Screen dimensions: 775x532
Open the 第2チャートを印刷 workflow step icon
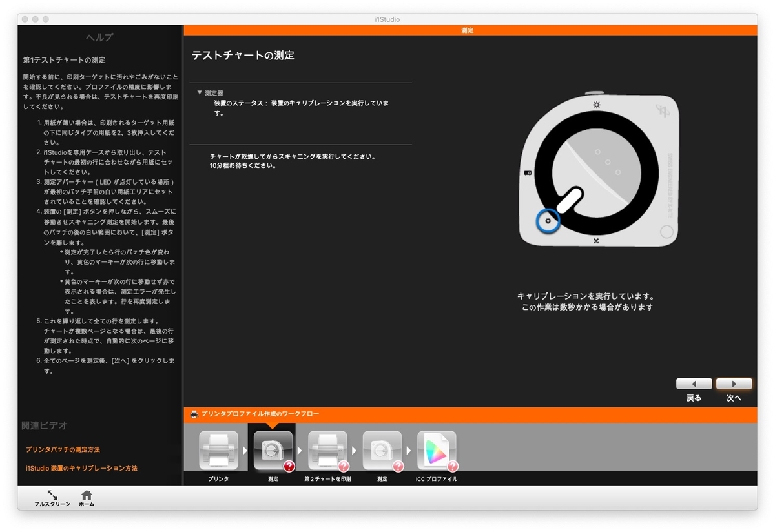pyautogui.click(x=327, y=451)
